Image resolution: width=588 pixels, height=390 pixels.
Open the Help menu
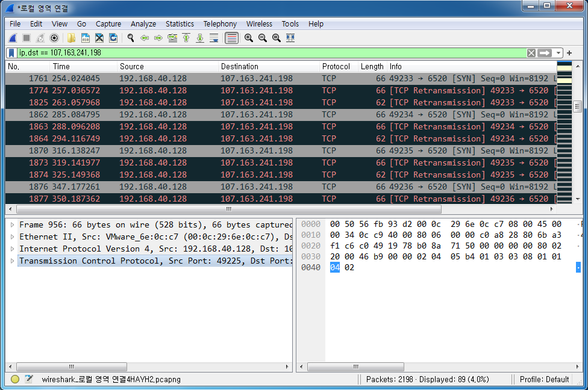316,23
